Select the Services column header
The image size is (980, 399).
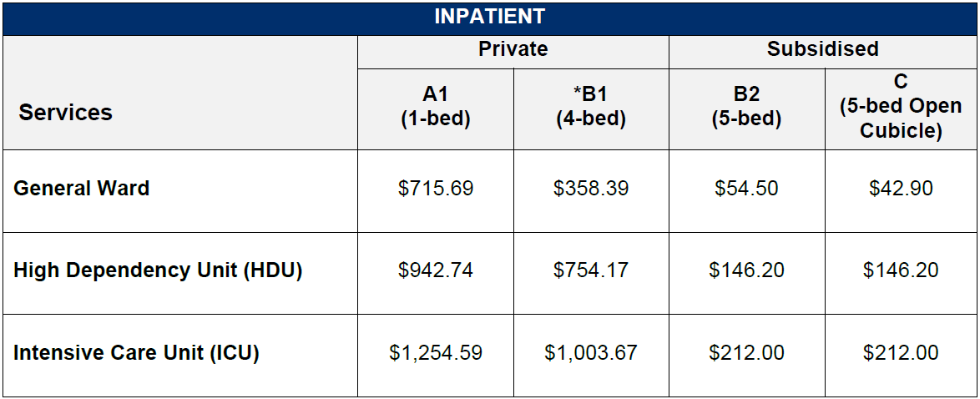point(65,113)
